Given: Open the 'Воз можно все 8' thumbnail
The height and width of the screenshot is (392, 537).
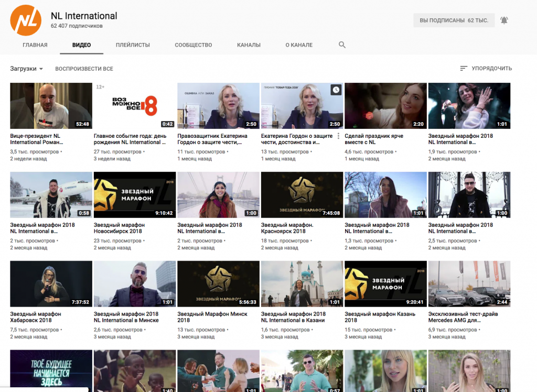Looking at the screenshot, I should click(x=135, y=106).
